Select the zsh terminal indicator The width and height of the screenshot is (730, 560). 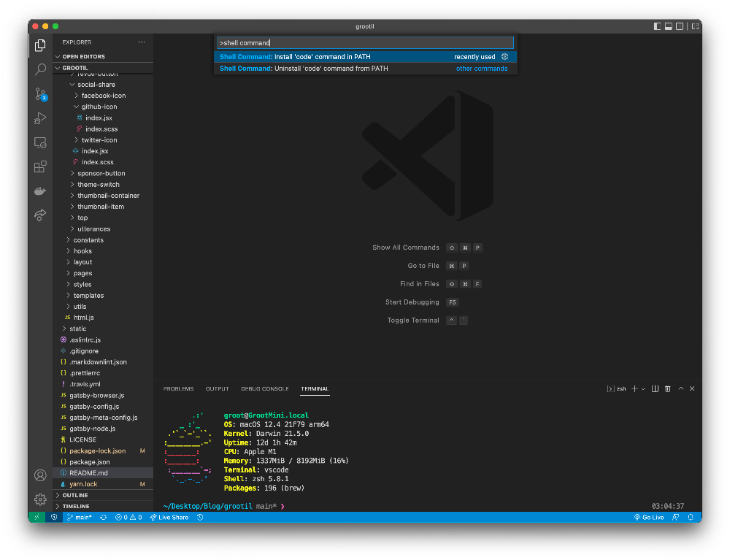coord(616,388)
